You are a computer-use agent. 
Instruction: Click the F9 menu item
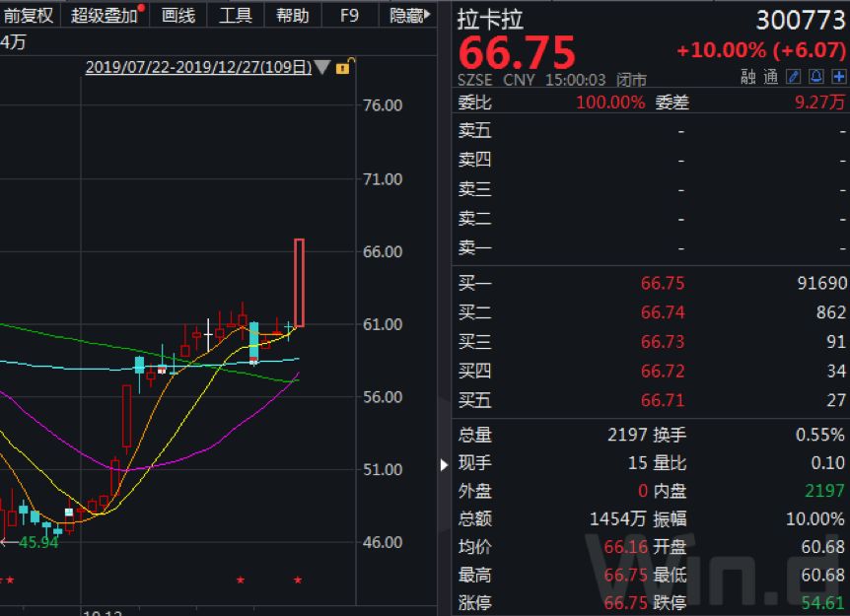pyautogui.click(x=348, y=16)
